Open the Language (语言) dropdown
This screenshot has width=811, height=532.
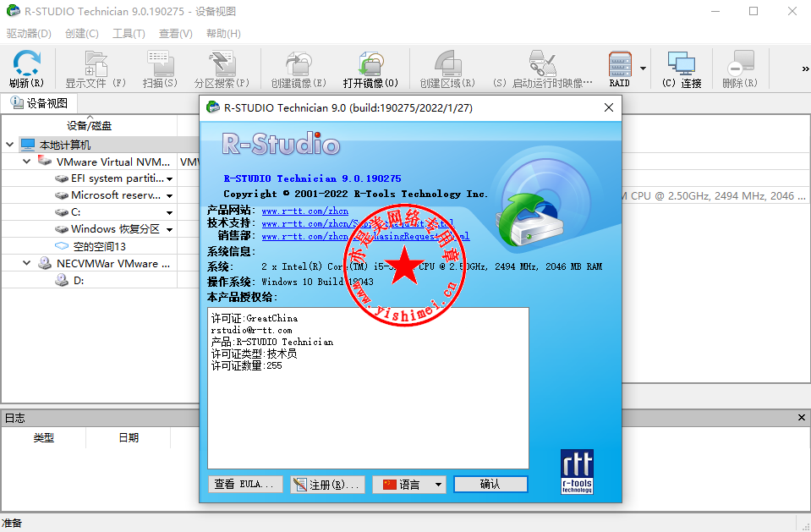click(x=409, y=485)
